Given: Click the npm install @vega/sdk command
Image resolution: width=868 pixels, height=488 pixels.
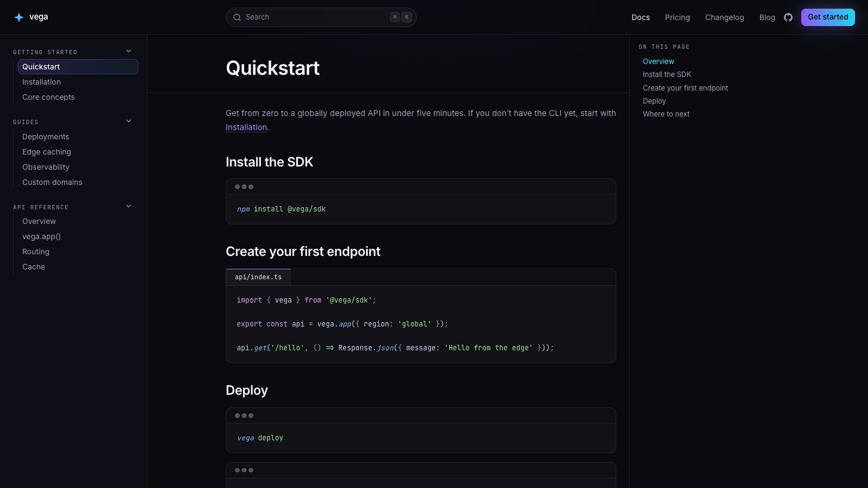Looking at the screenshot, I should (x=281, y=209).
